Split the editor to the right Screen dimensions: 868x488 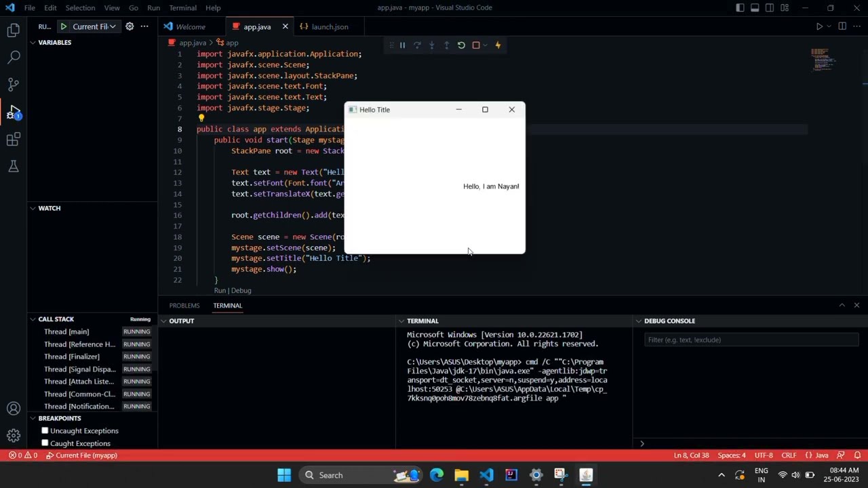tap(842, 26)
